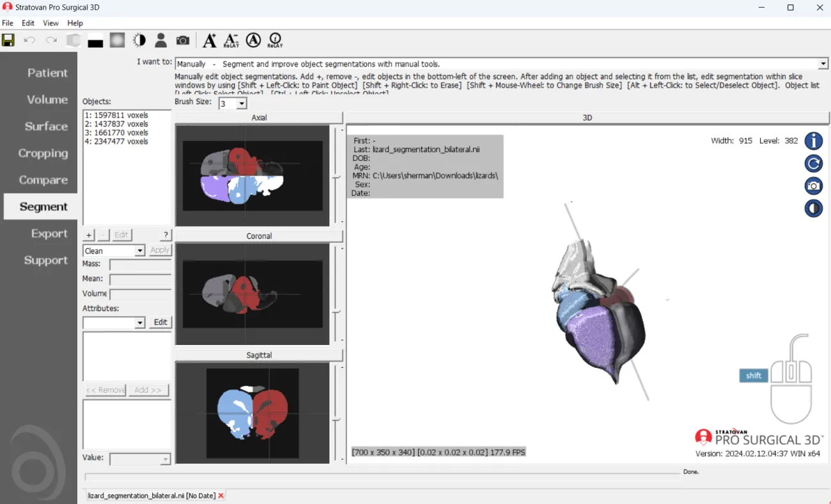
Task: Click the blue info button in 3D view
Action: pos(813,141)
